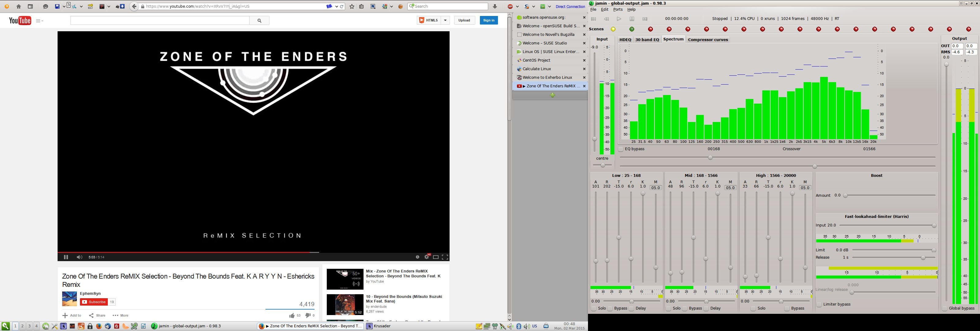Select the green scene button in jamin
The height and width of the screenshot is (331, 980).
coord(631,29)
